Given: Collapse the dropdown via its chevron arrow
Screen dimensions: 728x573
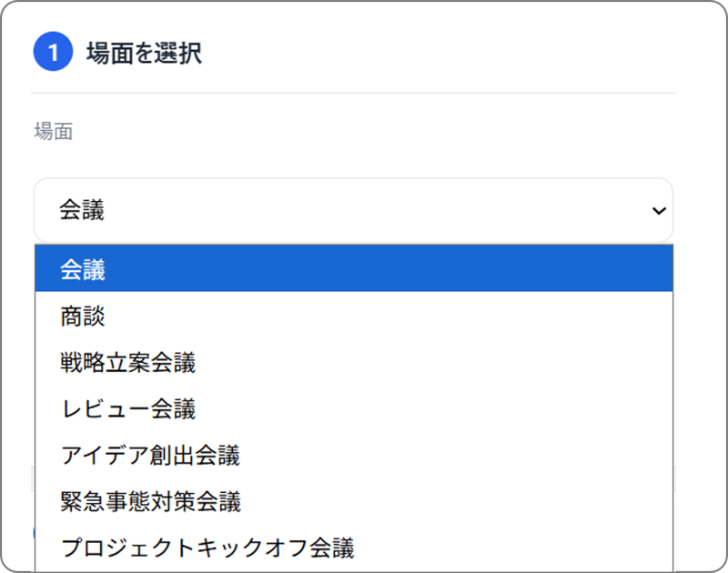Looking at the screenshot, I should [x=658, y=210].
